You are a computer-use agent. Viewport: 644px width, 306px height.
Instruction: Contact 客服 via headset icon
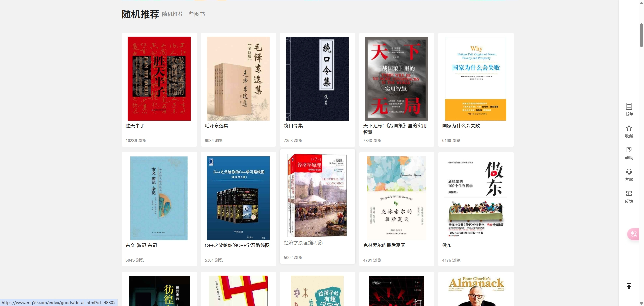pyautogui.click(x=629, y=172)
